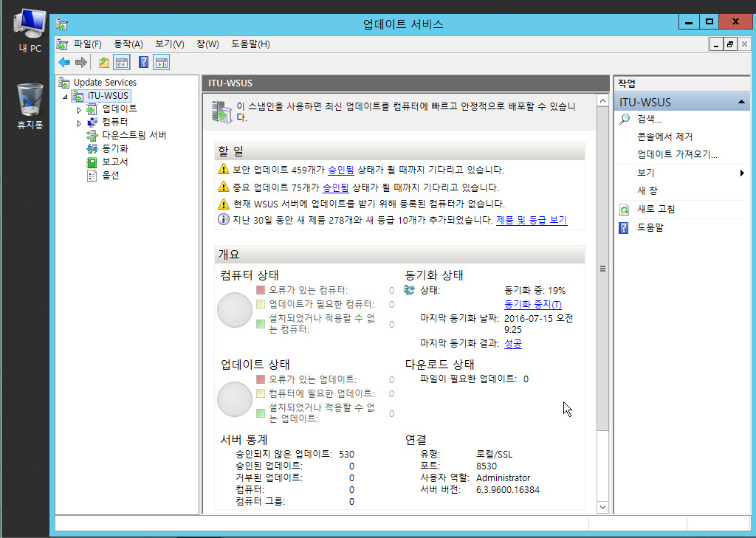This screenshot has height=538, width=756.
Task: Collapse the ITU-WSUS actions section header
Action: pyautogui.click(x=740, y=102)
